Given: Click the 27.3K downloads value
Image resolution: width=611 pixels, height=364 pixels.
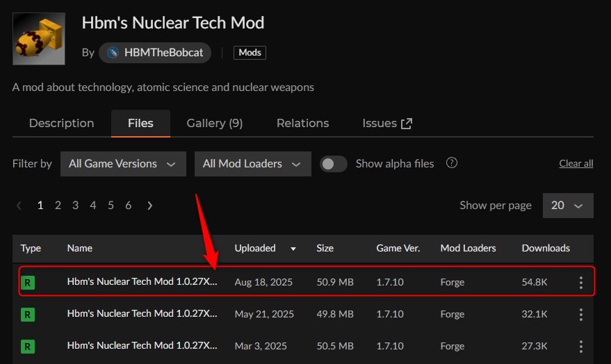Looking at the screenshot, I should (x=535, y=346).
